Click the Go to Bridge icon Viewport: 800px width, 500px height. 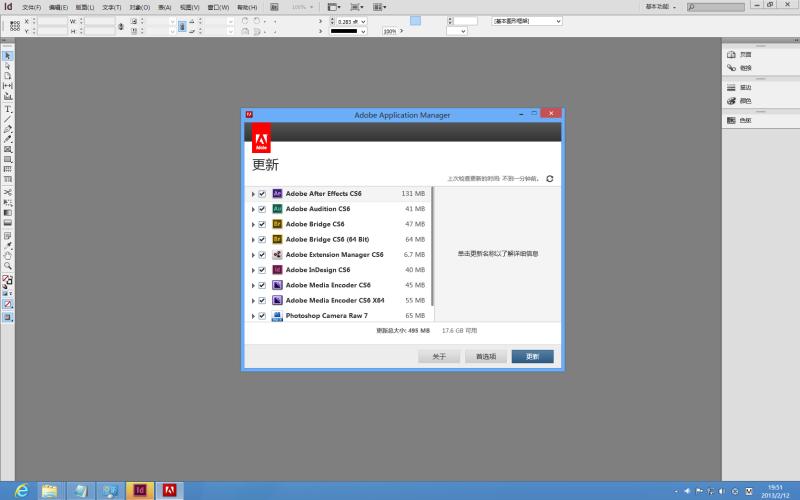[274, 7]
